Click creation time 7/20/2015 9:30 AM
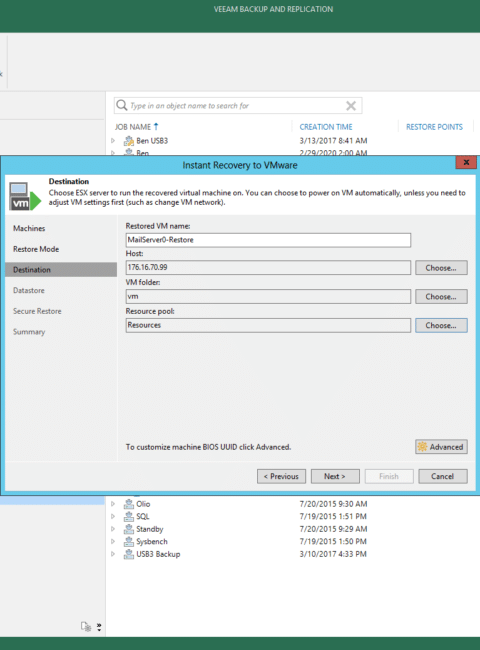480x650 pixels. pos(333,504)
